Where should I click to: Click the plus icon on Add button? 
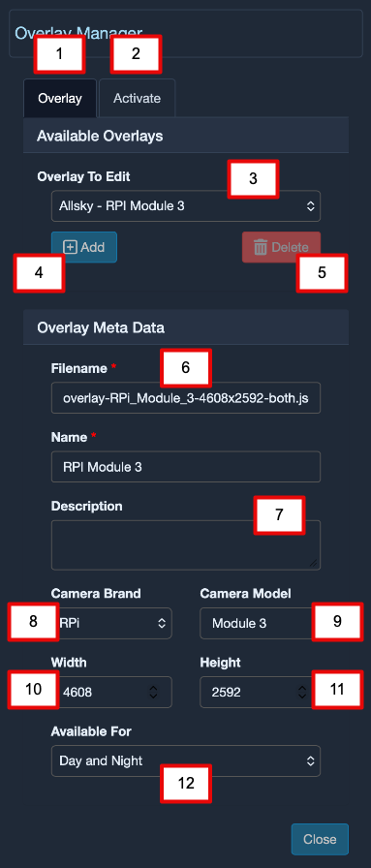[70, 247]
